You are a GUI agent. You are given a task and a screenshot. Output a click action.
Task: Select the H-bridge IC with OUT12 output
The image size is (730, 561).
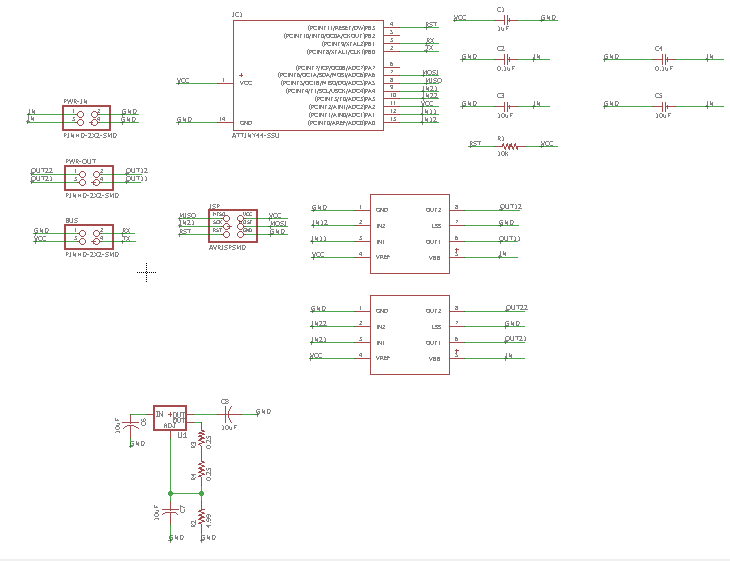(410, 234)
